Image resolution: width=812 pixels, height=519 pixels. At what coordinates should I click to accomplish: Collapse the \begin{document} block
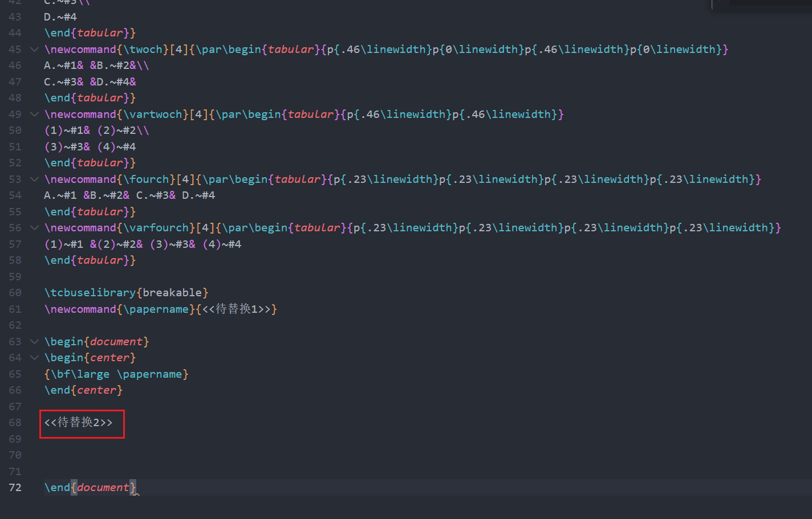pyautogui.click(x=34, y=342)
